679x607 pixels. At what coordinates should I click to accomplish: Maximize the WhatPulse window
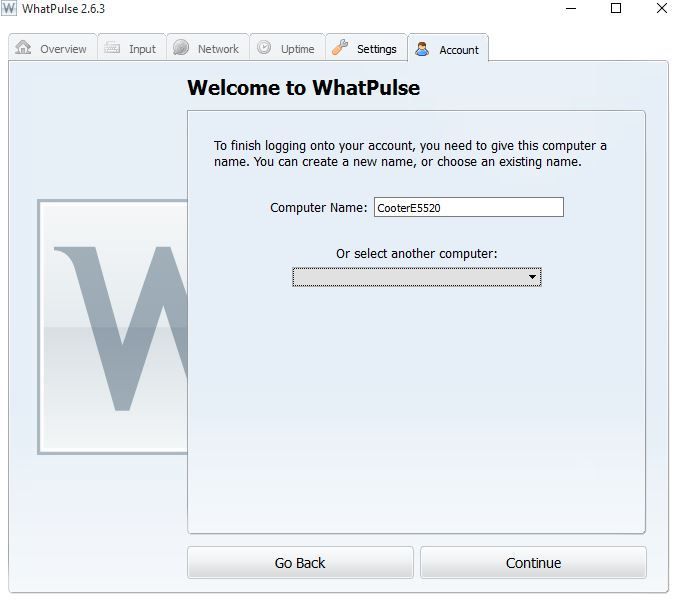click(615, 8)
